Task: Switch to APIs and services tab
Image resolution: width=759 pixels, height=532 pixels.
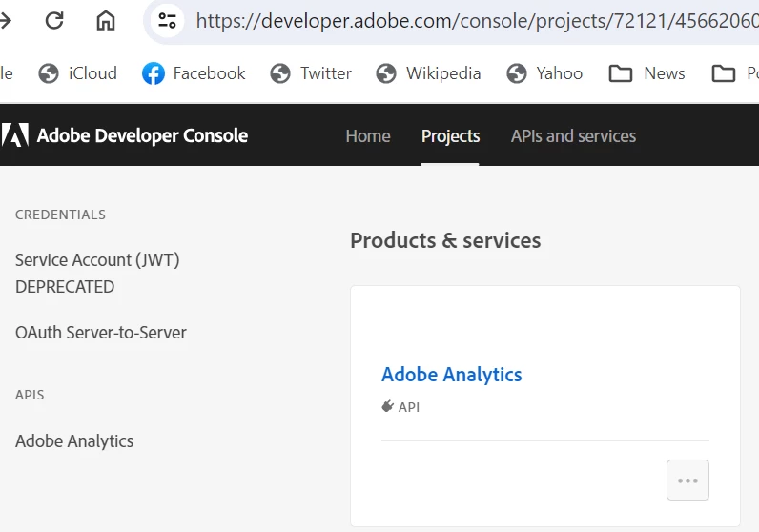Action: 573,136
